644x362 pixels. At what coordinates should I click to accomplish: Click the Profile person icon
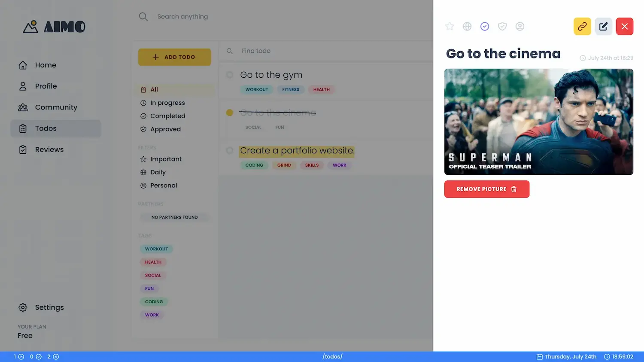[x=23, y=86]
